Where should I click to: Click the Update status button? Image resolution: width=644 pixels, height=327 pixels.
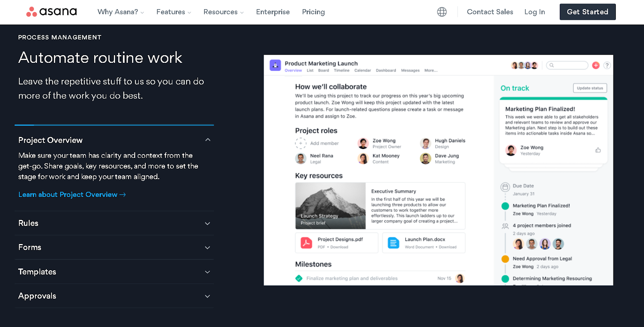[590, 88]
